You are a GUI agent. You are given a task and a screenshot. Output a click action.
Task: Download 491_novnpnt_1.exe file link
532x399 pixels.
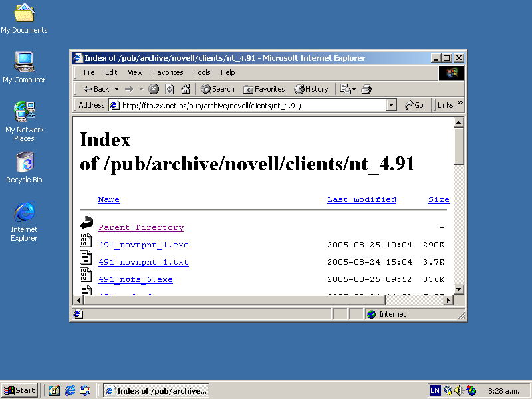pyautogui.click(x=144, y=245)
